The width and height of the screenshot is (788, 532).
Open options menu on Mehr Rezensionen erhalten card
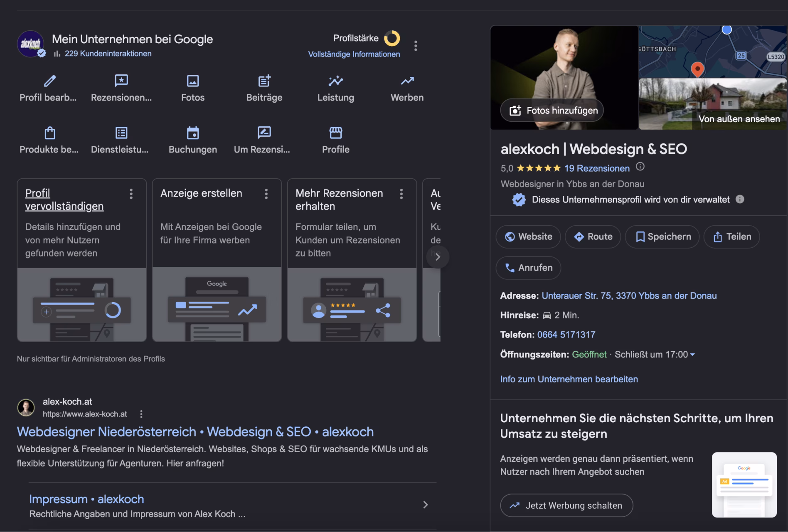(401, 194)
